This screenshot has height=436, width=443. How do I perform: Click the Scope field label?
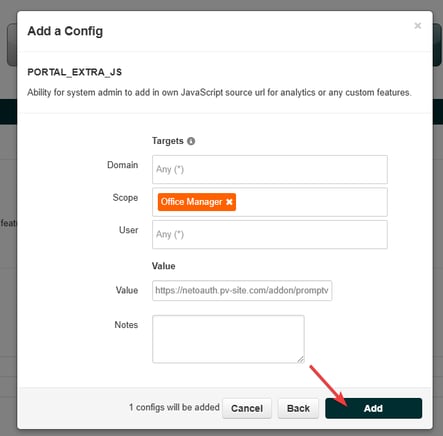[x=125, y=198]
